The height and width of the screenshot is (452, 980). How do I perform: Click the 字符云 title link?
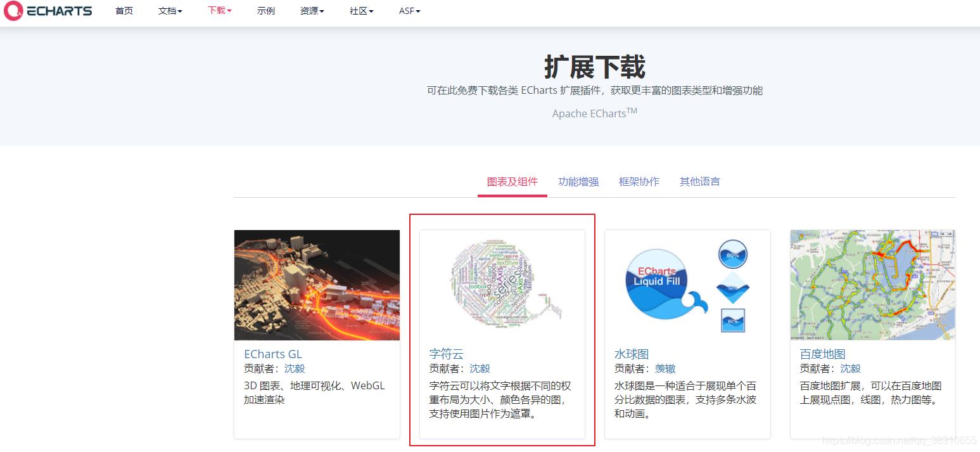(446, 354)
